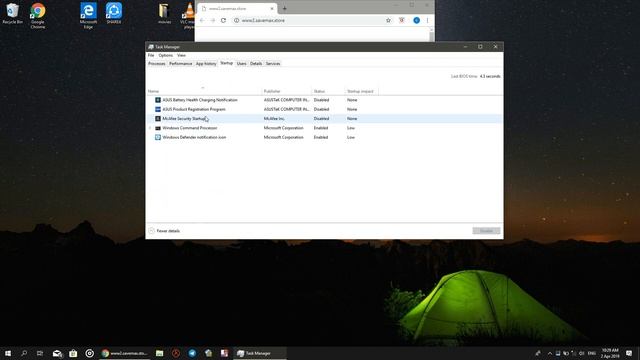The width and height of the screenshot is (640, 360).
Task: Click the volume icon in system tray
Action: click(582, 353)
